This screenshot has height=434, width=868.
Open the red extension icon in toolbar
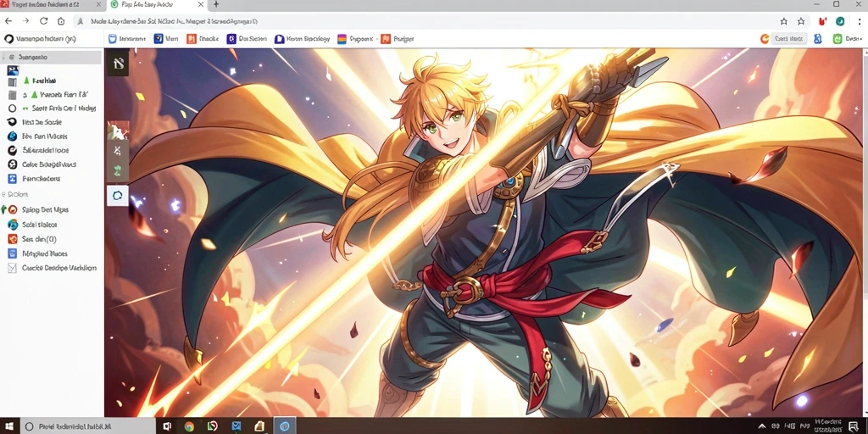coord(822,21)
